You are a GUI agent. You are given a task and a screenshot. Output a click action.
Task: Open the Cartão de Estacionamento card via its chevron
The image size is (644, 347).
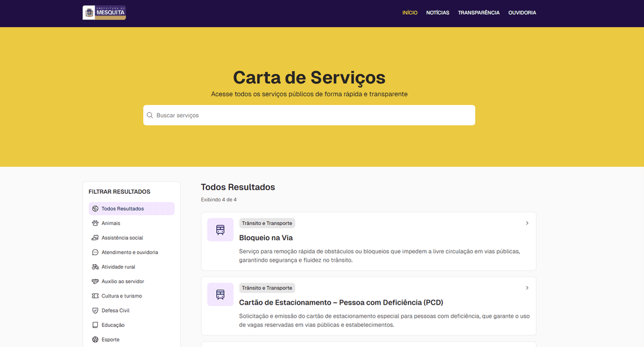[527, 287]
